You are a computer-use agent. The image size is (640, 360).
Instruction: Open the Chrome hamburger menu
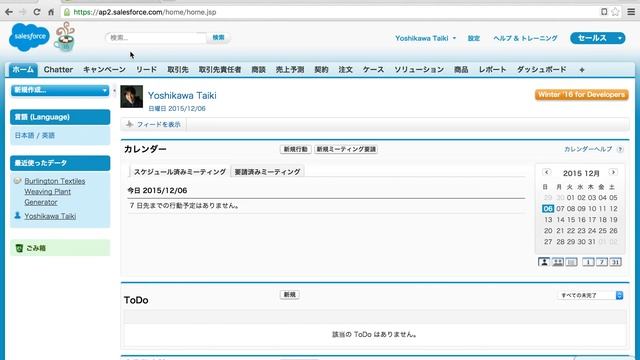[x=631, y=12]
